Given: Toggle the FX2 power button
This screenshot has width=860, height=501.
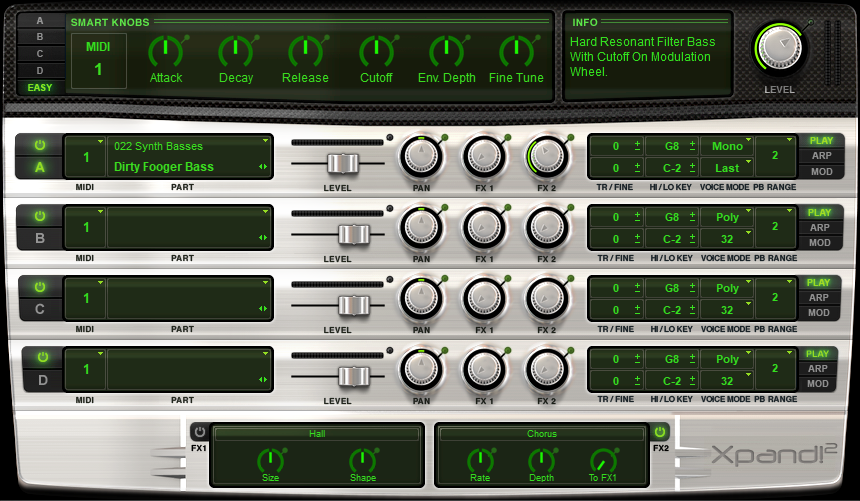Looking at the screenshot, I should click(660, 432).
